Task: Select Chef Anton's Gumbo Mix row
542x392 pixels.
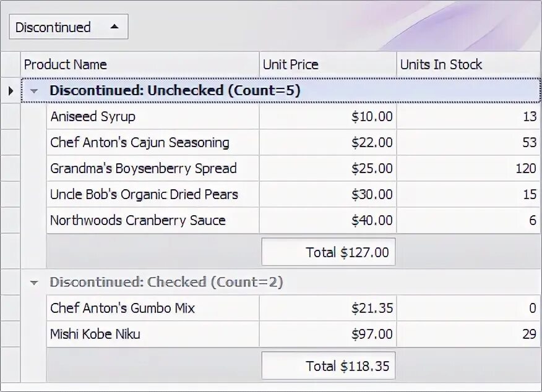Action: tap(123, 309)
